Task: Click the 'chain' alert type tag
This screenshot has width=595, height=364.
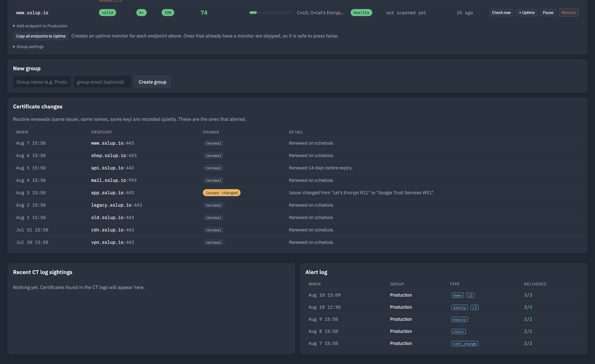Action: (459, 331)
